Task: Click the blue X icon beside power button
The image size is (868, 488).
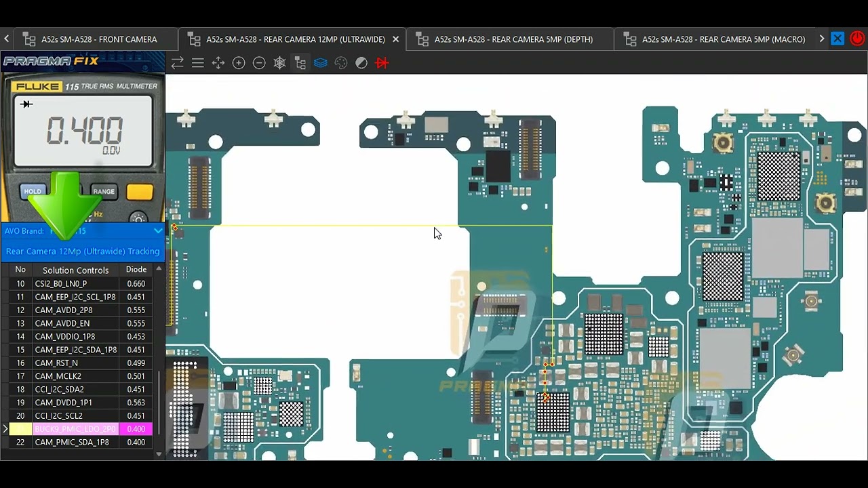Action: click(x=837, y=39)
